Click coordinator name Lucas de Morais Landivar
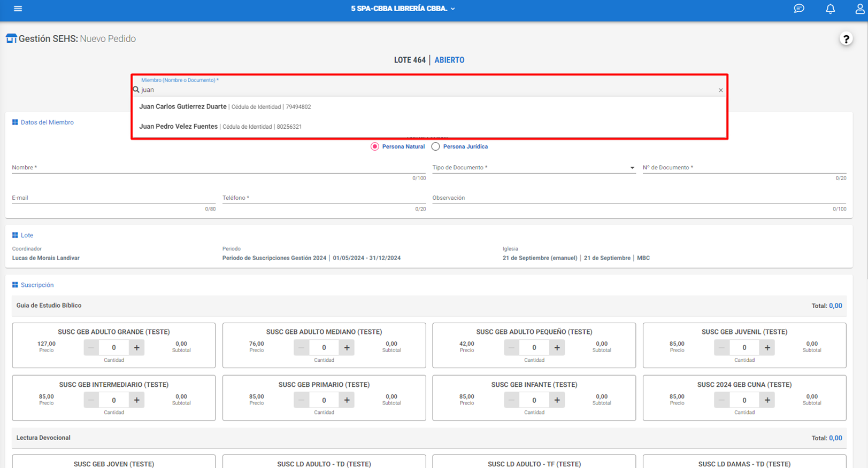 coord(46,258)
